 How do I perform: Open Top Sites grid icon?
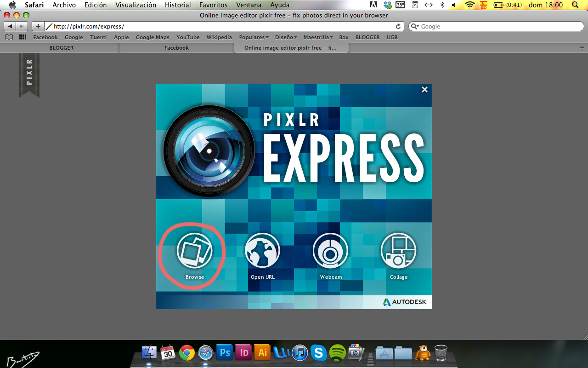(x=23, y=37)
